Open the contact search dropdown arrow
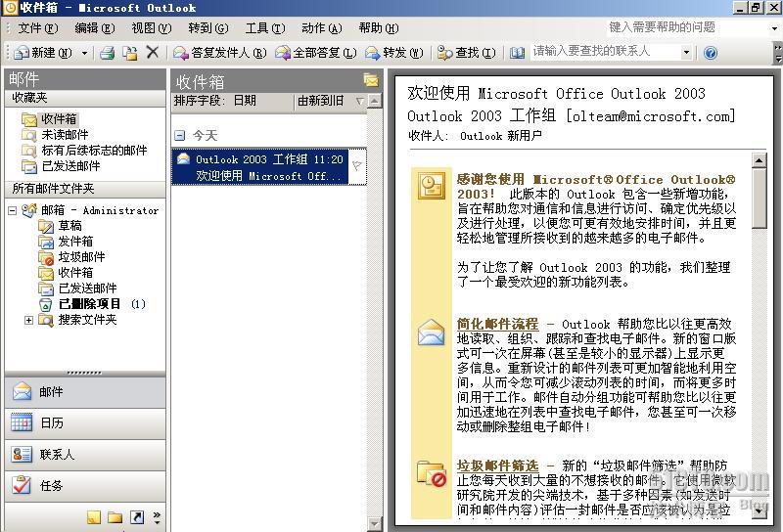The height and width of the screenshot is (532, 783). [687, 53]
